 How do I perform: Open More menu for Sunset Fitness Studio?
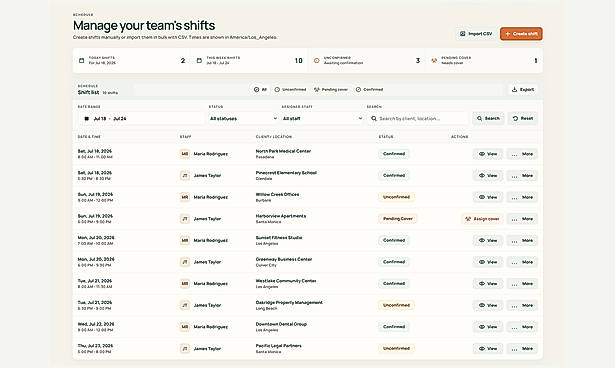click(522, 240)
